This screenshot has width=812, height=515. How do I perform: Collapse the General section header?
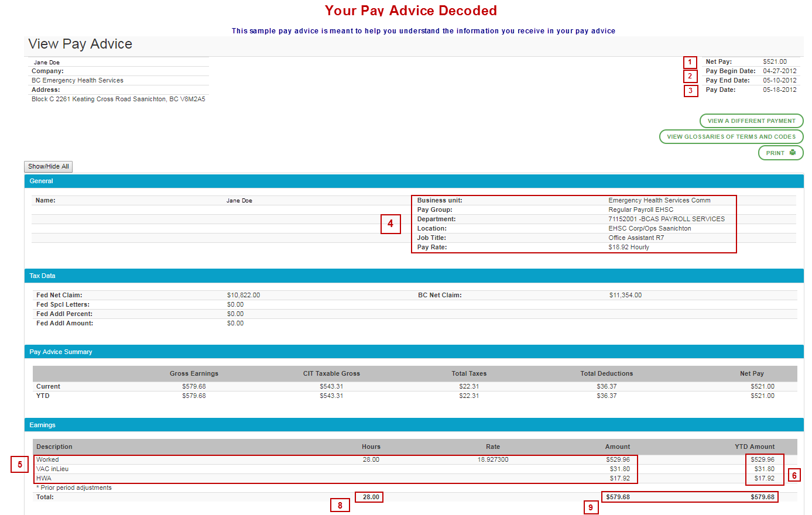coord(42,181)
